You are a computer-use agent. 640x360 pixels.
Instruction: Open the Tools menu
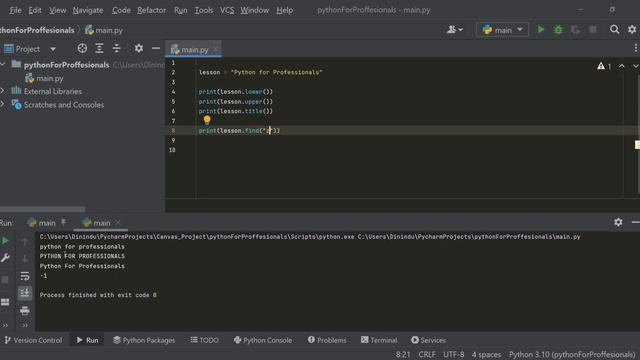(203, 10)
